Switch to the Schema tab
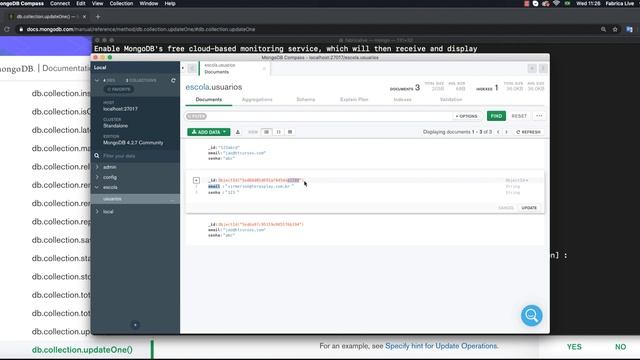This screenshot has height=360, width=640. tap(305, 100)
